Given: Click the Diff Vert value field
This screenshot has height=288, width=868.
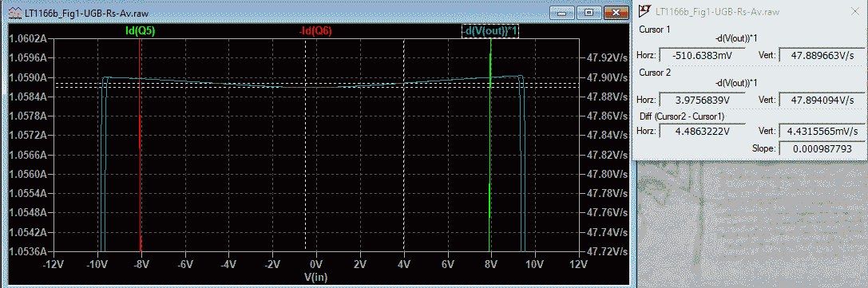Looking at the screenshot, I should pos(821,132).
